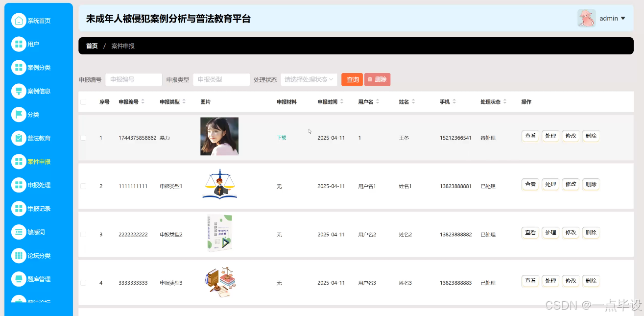Open 普法教育 menu item
644x316 pixels.
[39, 138]
